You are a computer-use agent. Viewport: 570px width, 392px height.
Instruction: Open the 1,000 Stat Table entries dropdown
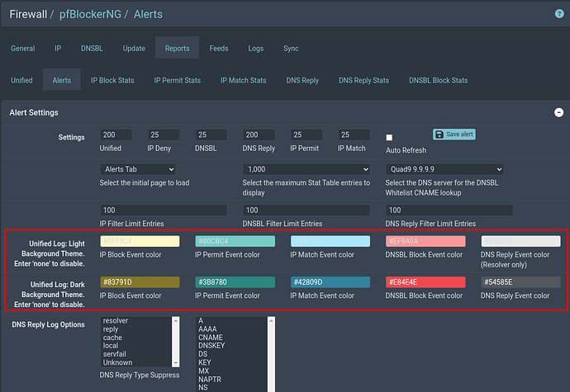(306, 169)
